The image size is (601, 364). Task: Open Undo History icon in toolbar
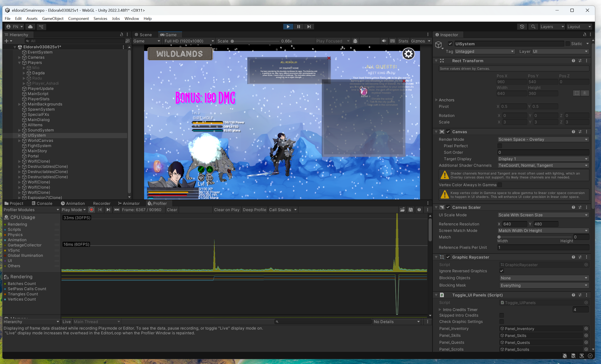click(x=522, y=27)
